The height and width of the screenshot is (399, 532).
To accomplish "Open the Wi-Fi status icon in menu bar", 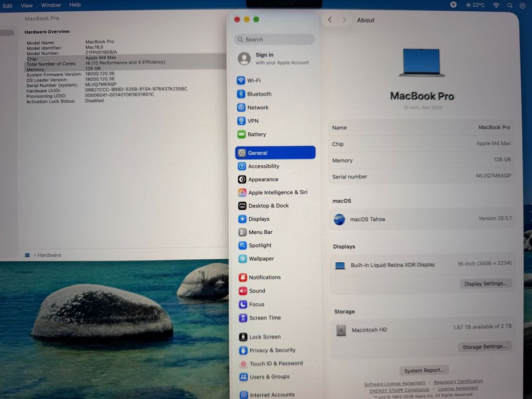I will pyautogui.click(x=497, y=5).
